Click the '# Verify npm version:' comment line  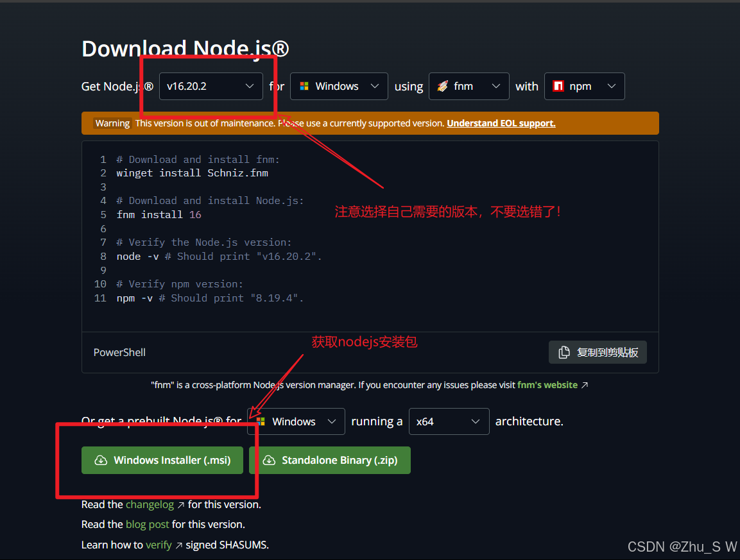[x=180, y=284]
